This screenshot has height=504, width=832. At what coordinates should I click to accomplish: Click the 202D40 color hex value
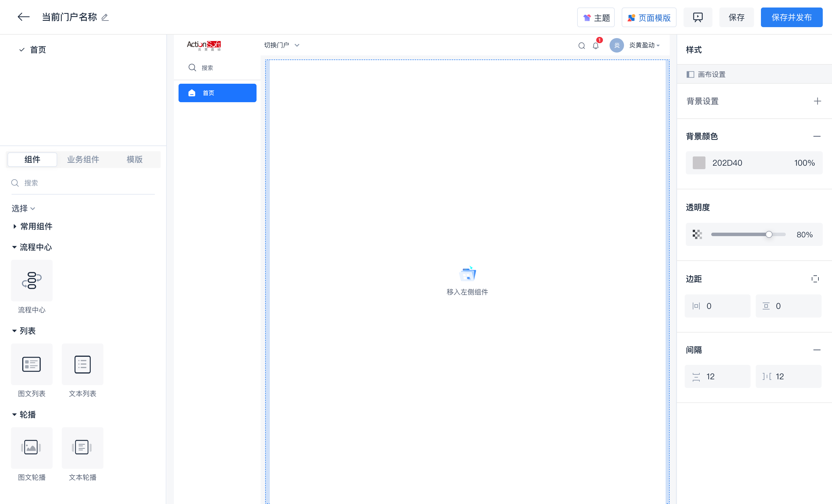point(727,163)
